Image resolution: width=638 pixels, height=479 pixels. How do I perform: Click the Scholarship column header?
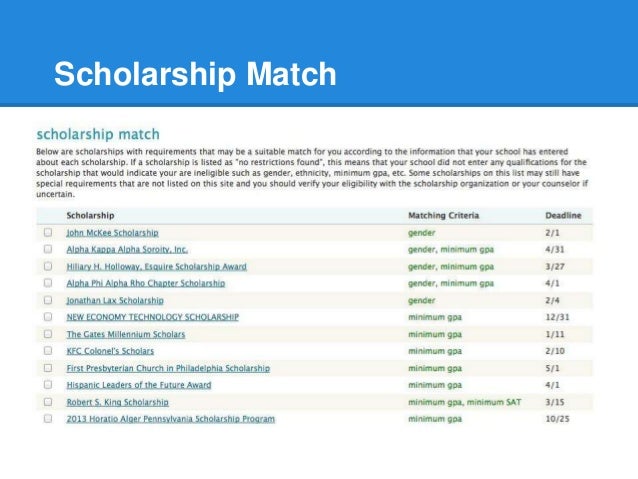90,215
